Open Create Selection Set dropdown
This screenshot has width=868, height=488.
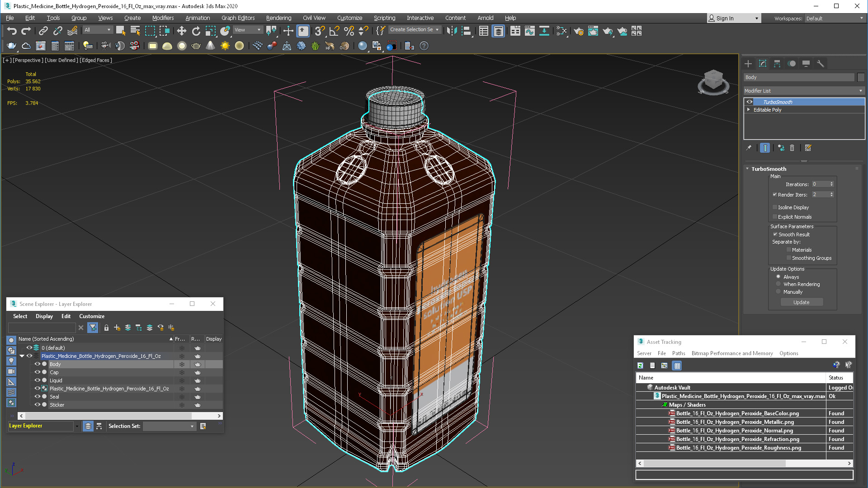414,30
